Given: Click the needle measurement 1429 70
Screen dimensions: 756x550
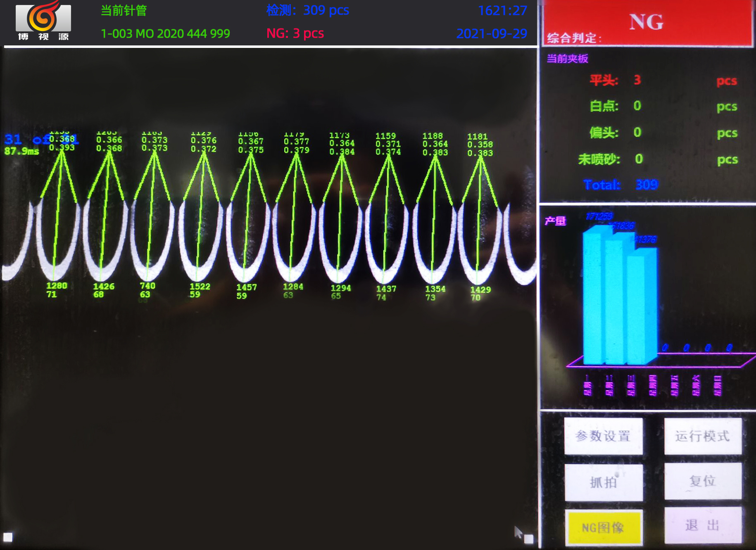Looking at the screenshot, I should pos(480,294).
